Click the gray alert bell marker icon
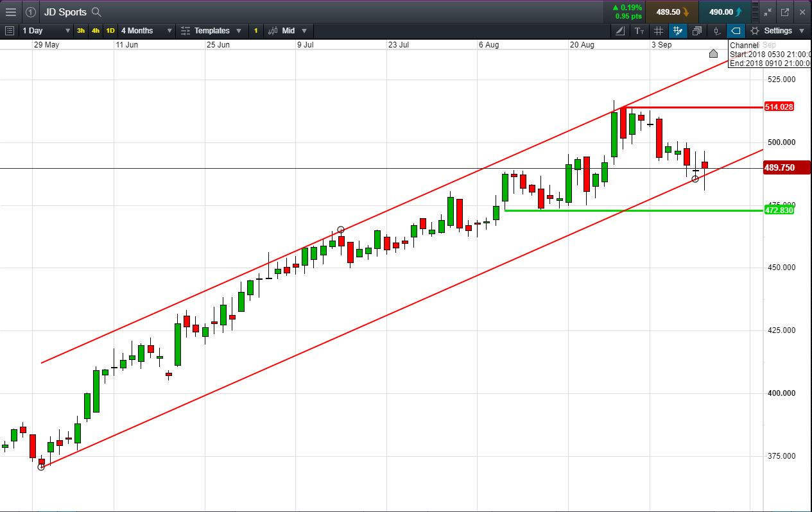The image size is (812, 512). pyautogui.click(x=714, y=53)
